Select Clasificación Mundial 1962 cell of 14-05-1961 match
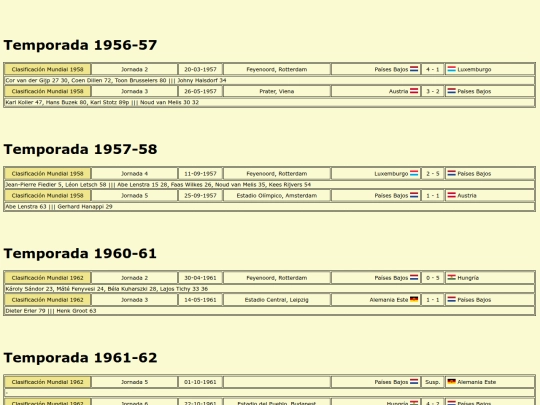Screen dimensions: 540x405 pyautogui.click(x=48, y=300)
